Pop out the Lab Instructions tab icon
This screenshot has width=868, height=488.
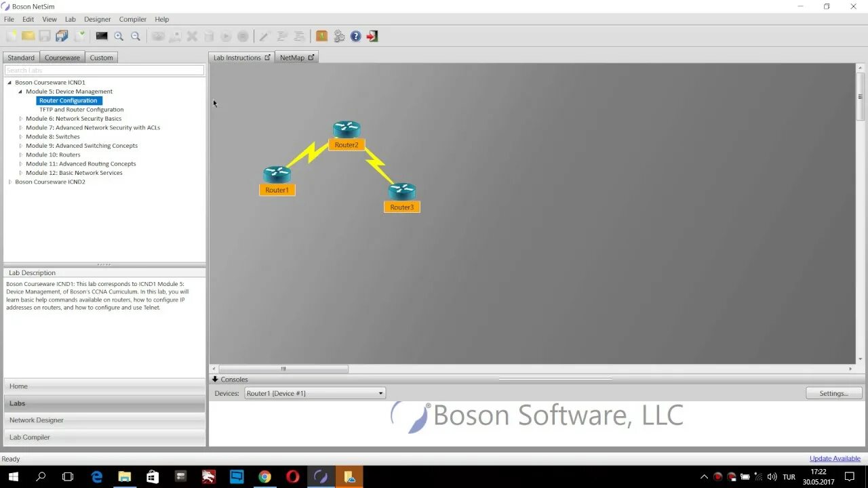point(267,58)
